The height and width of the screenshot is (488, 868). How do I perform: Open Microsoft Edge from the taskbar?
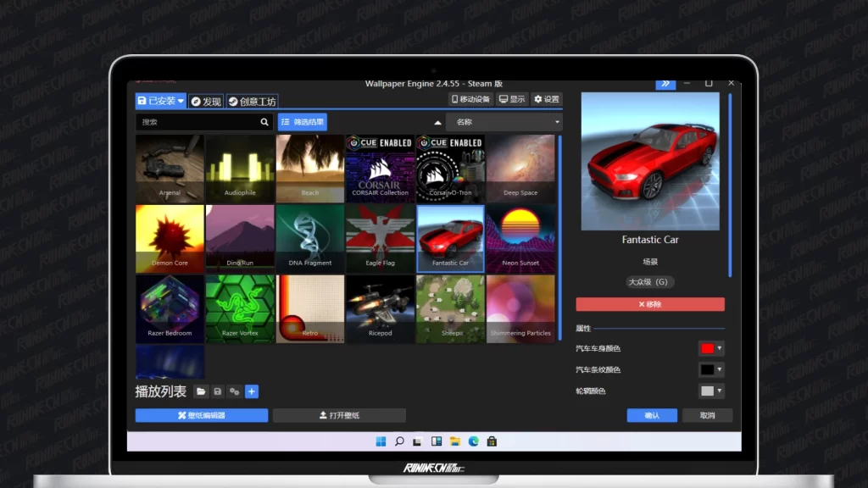click(x=474, y=441)
